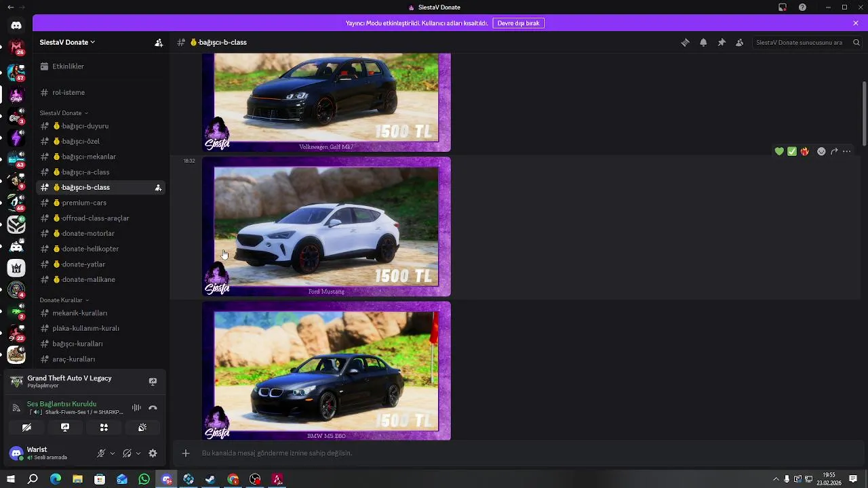Toggle camera on in voice panel
This screenshot has height=488, width=868.
[x=26, y=428]
